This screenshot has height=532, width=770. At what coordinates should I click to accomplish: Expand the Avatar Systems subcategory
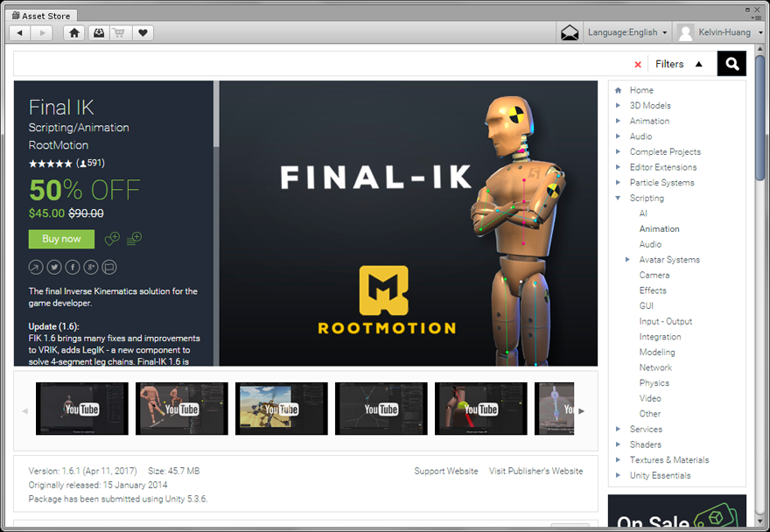point(627,259)
